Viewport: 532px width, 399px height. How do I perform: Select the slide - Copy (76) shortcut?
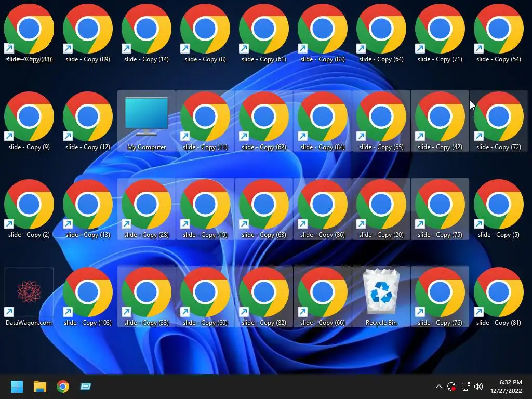[440, 297]
